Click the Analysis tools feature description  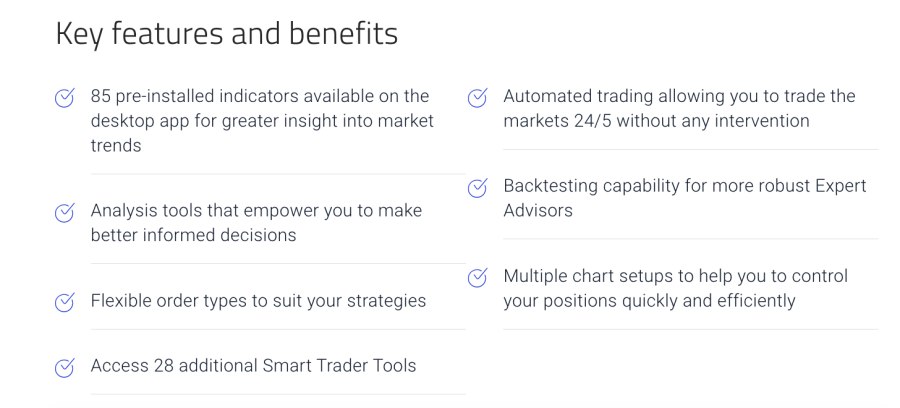coord(256,221)
